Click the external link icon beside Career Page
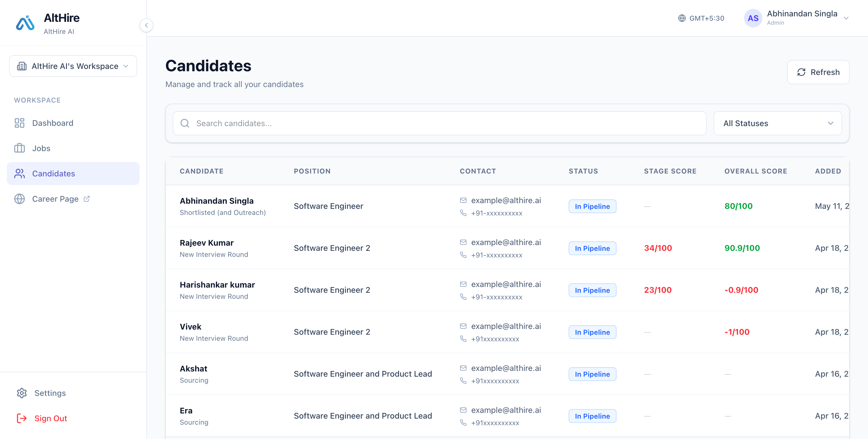This screenshot has width=868, height=439. coord(87,199)
